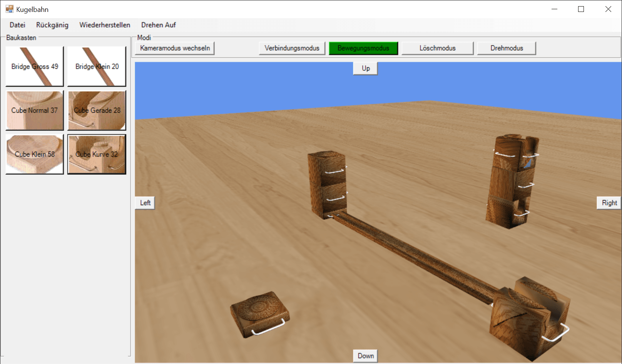
Task: Pick the Cube Gerade 28 piece
Action: [x=97, y=110]
